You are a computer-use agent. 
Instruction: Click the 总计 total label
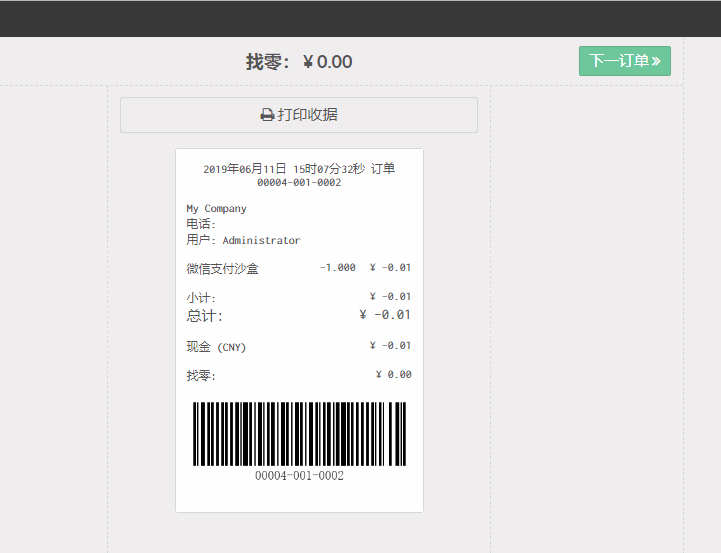204,316
